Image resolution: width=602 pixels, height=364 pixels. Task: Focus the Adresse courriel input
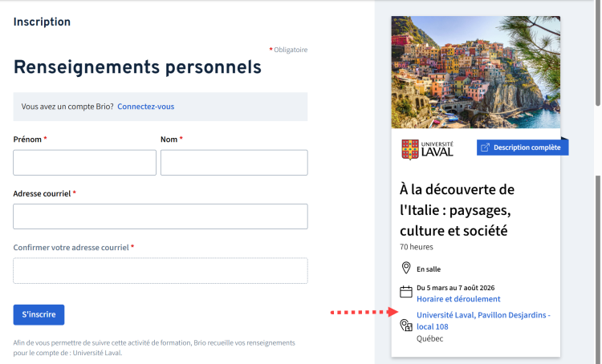[161, 216]
